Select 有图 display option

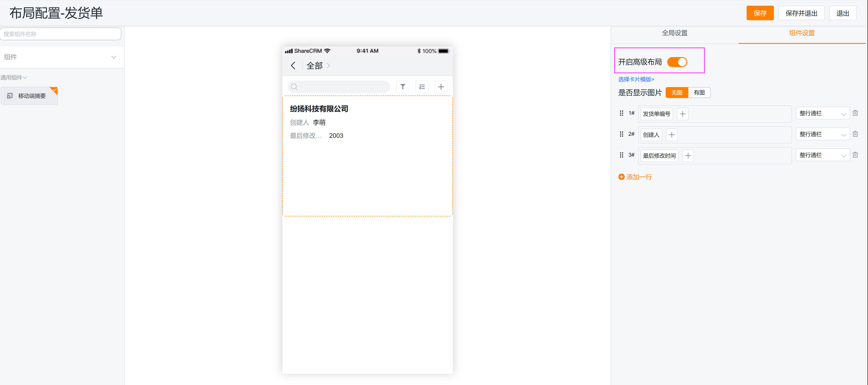699,92
